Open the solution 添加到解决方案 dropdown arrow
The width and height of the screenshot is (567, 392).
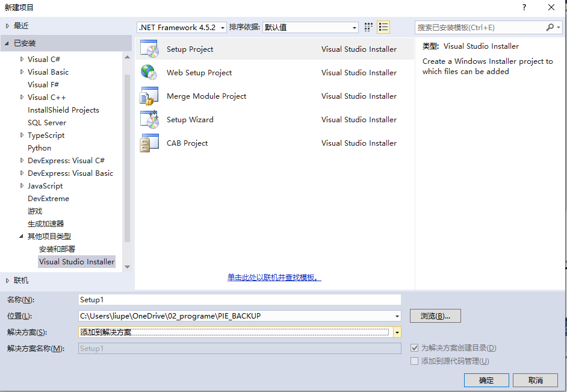(x=397, y=332)
